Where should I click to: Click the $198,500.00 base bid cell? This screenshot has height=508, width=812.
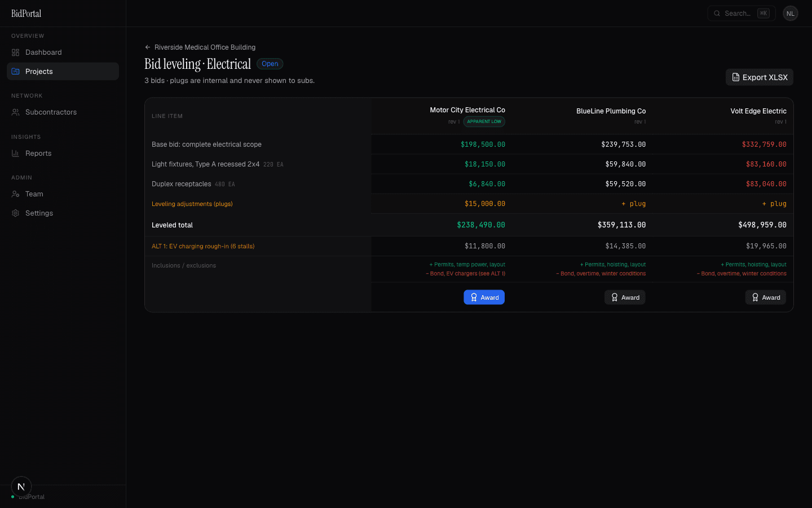(483, 144)
